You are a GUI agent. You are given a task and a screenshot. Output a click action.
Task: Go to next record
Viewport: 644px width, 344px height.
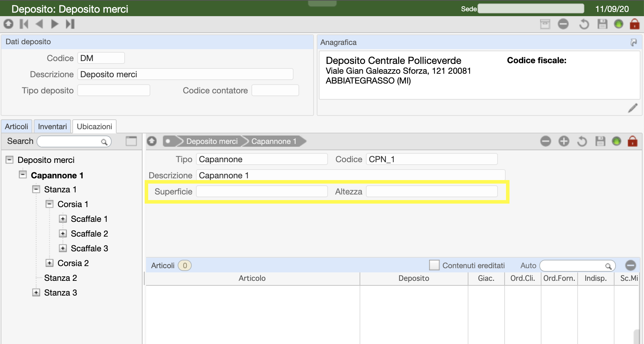click(x=55, y=24)
